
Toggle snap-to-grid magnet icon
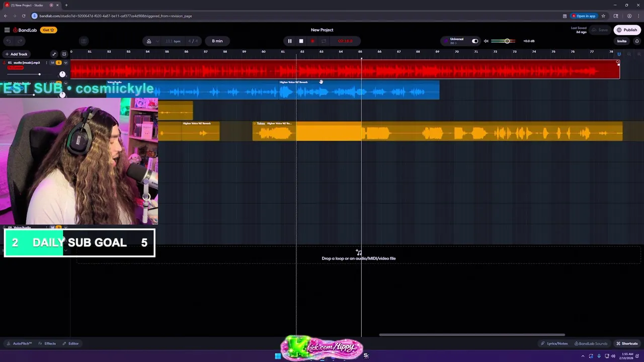pyautogui.click(x=619, y=54)
